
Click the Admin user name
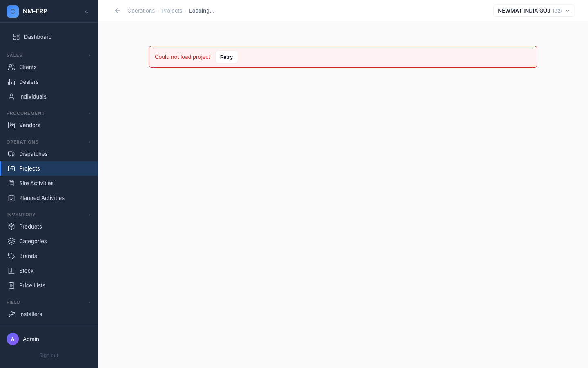(31, 339)
